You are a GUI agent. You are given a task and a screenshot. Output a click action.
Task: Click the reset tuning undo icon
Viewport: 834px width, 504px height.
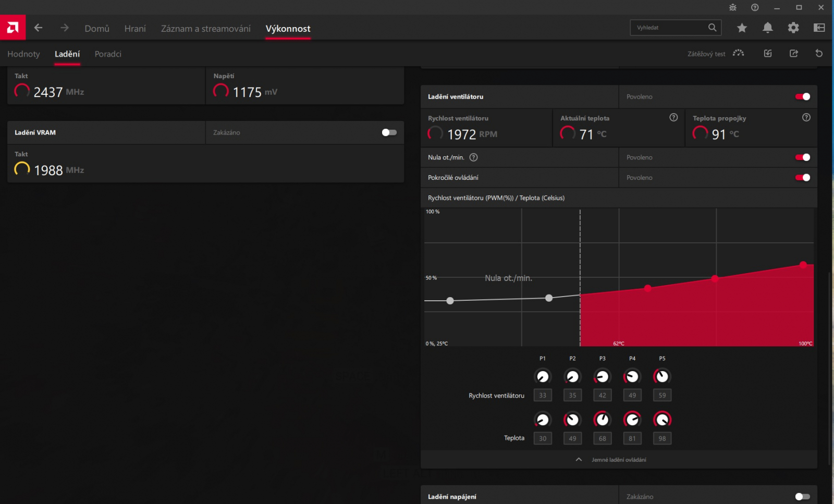[x=819, y=53]
